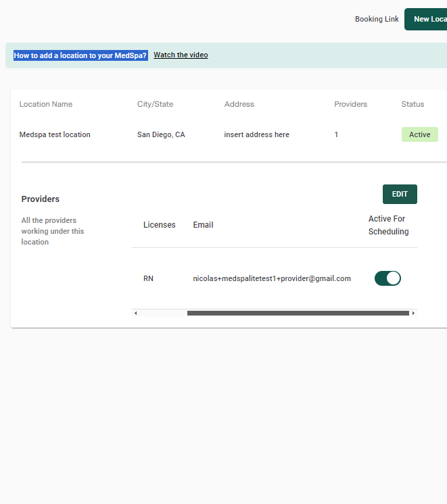
Task: Click the Providers section heading
Action: click(40, 199)
